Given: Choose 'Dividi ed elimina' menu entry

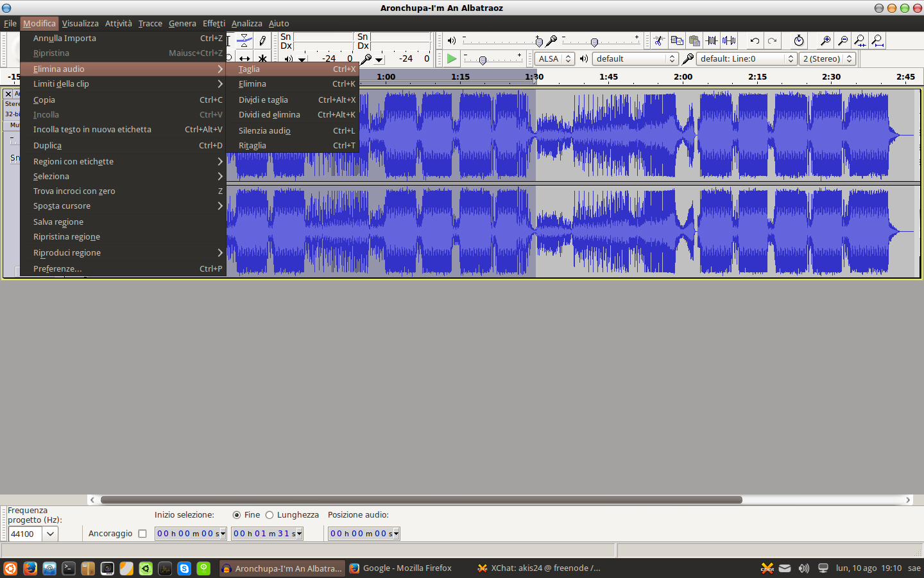Looking at the screenshot, I should [x=293, y=115].
